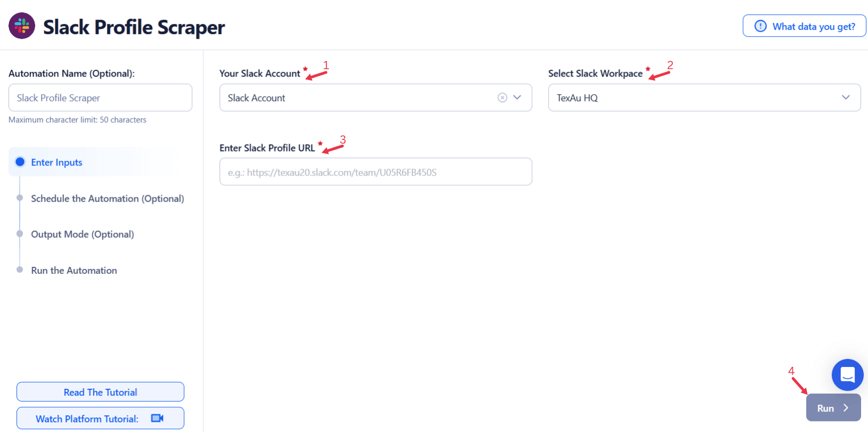
Task: Click the video camera icon
Action: pyautogui.click(x=157, y=419)
